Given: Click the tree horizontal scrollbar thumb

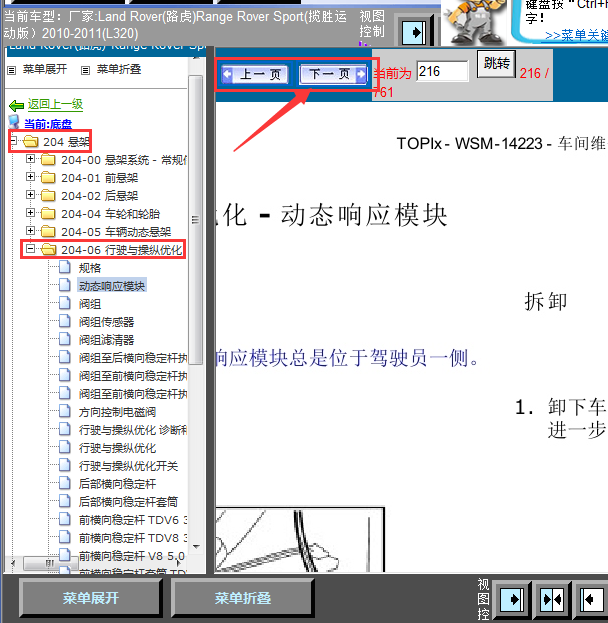Looking at the screenshot, I should click(49, 563).
